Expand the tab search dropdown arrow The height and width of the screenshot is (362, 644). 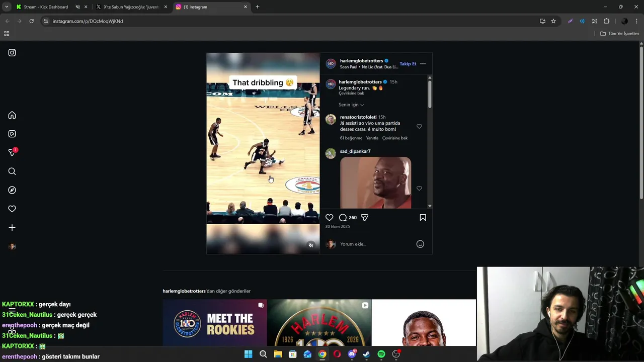pyautogui.click(x=7, y=7)
